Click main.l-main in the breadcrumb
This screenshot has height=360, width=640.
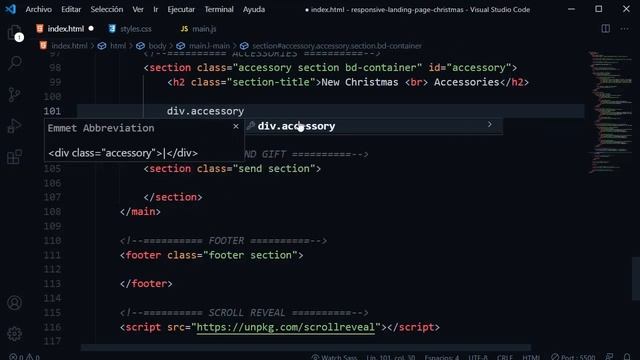[x=209, y=46]
